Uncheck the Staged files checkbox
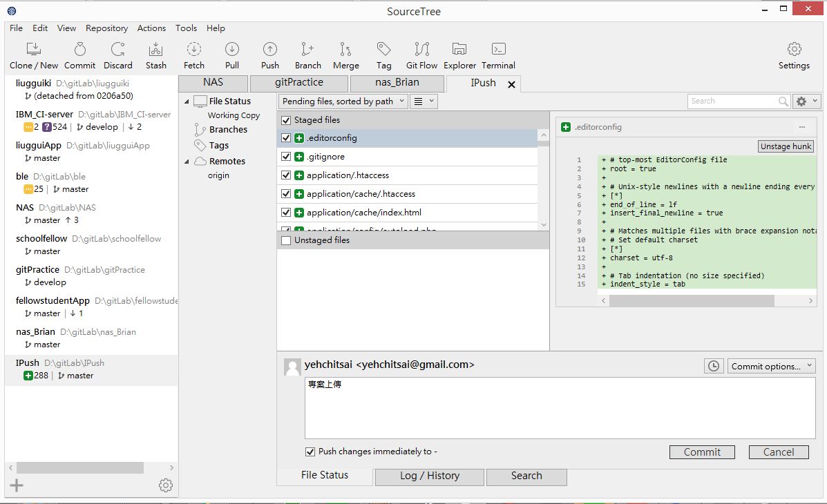 pos(286,120)
